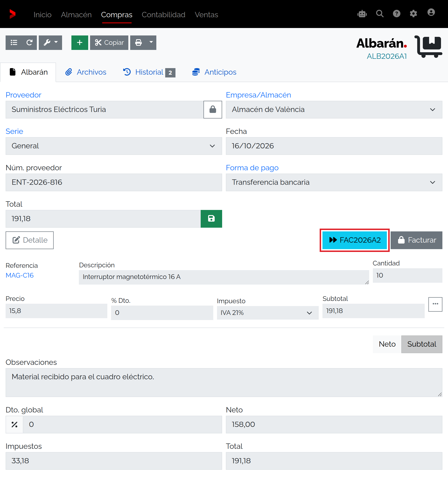Select the Neto toggle option
This screenshot has width=448, height=481.
point(387,344)
